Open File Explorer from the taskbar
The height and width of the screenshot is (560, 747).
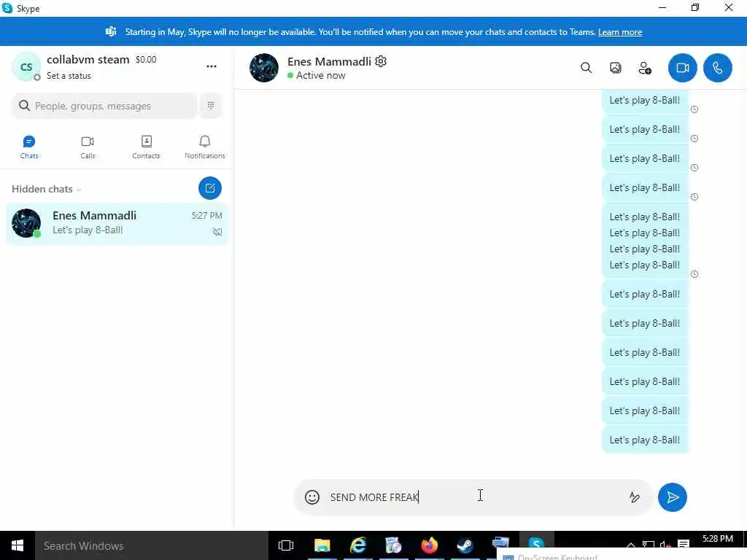point(322,545)
